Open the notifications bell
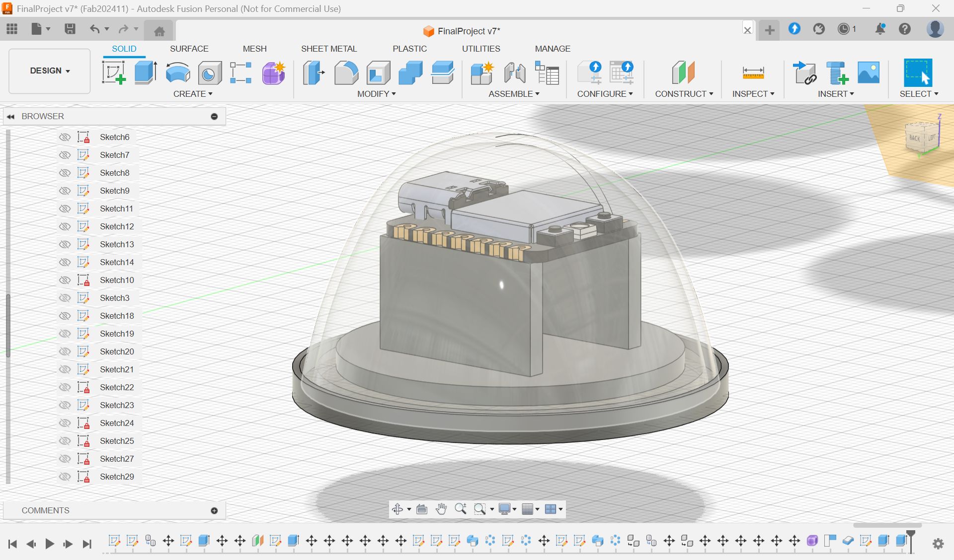The image size is (954, 560). 880,29
